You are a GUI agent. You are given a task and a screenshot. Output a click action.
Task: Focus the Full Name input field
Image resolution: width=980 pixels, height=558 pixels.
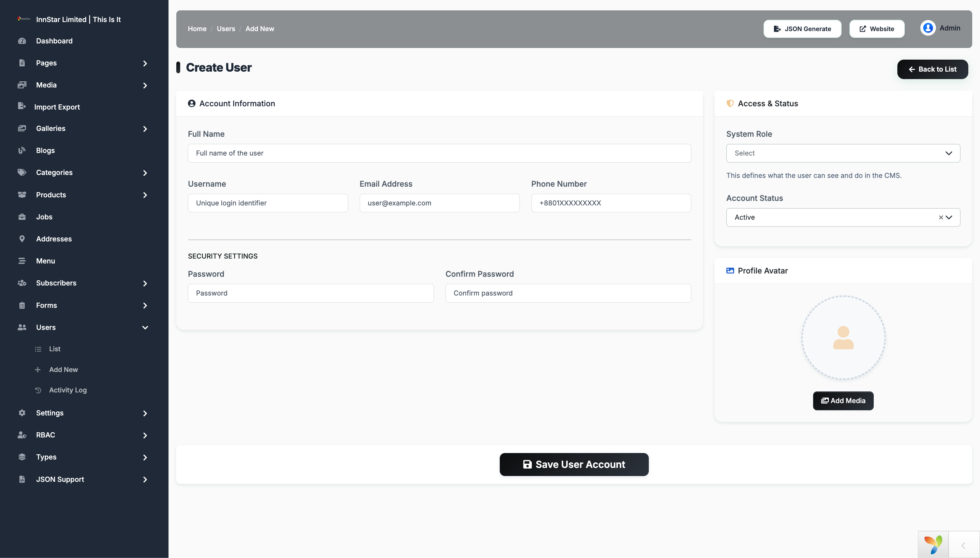[439, 153]
